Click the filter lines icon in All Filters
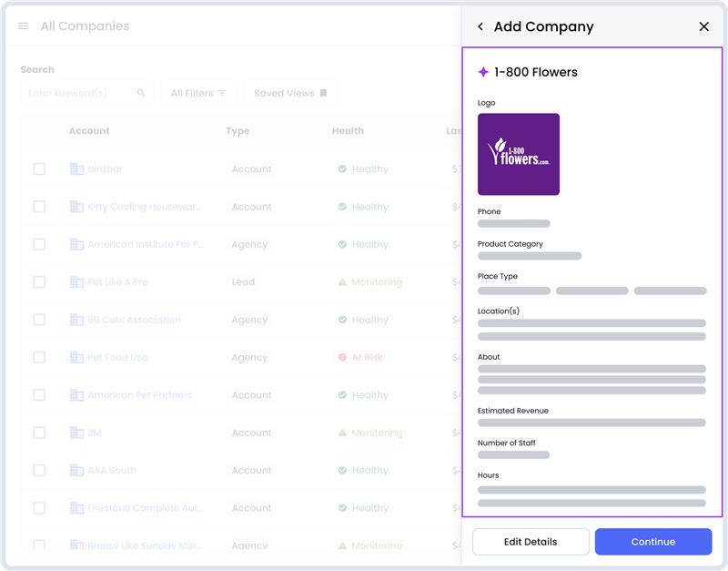This screenshot has width=728, height=571. [222, 93]
